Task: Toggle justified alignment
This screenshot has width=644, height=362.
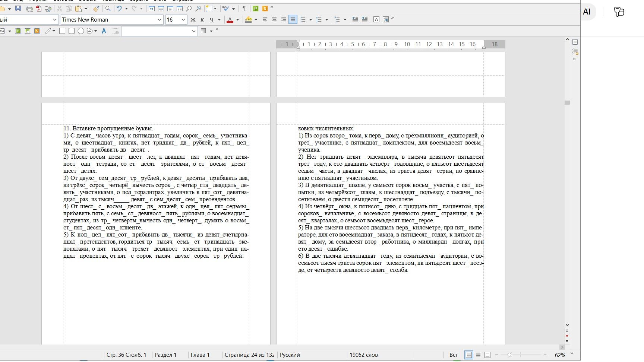Action: click(x=293, y=19)
